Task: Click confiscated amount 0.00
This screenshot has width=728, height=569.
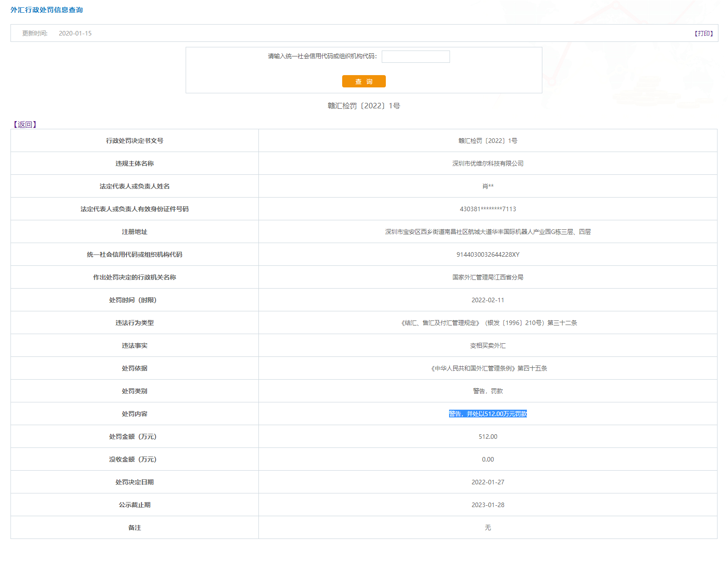Action: point(488,459)
